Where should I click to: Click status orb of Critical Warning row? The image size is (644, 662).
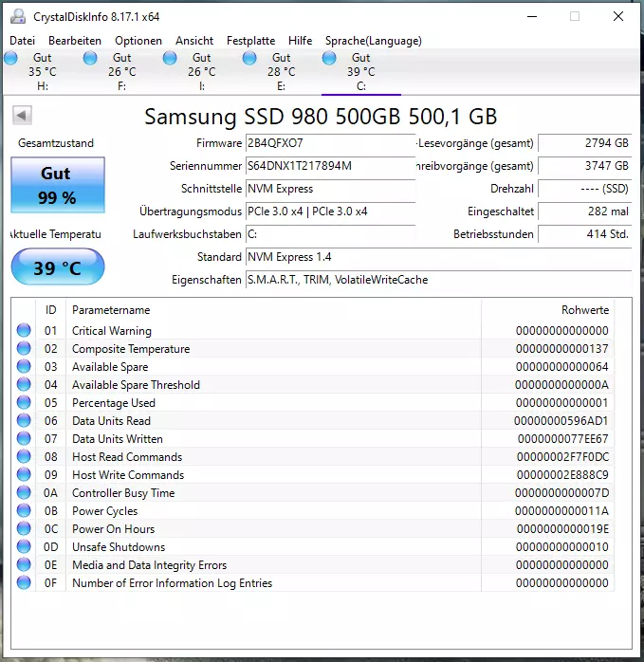click(x=24, y=330)
